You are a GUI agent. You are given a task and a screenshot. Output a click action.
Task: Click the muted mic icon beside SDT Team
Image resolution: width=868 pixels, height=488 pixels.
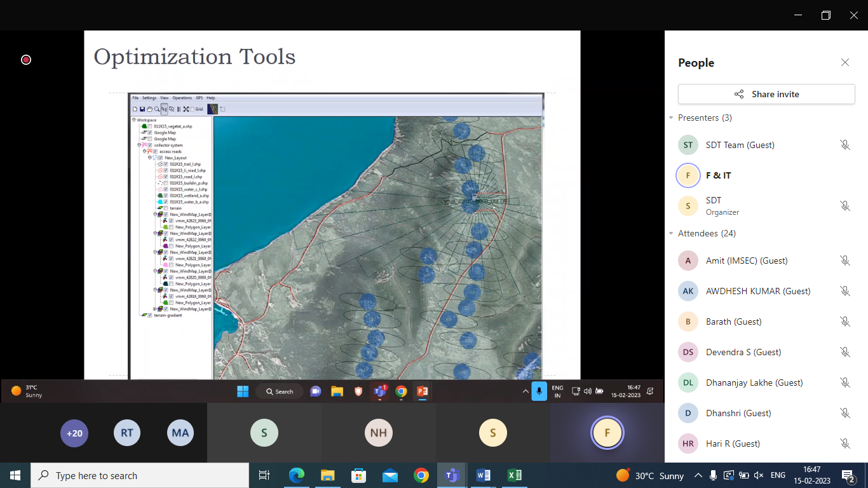click(844, 145)
